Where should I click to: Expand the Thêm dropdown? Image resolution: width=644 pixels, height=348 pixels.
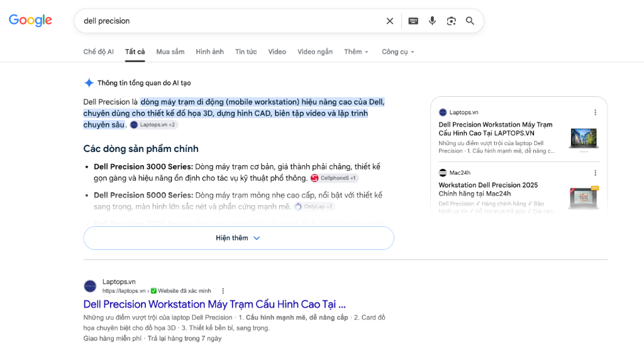pos(356,52)
